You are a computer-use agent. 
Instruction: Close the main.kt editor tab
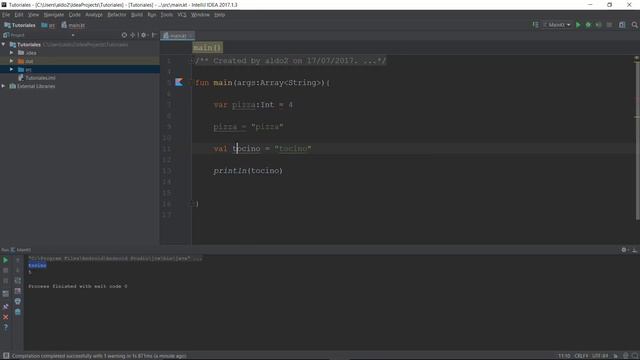pyautogui.click(x=191, y=36)
